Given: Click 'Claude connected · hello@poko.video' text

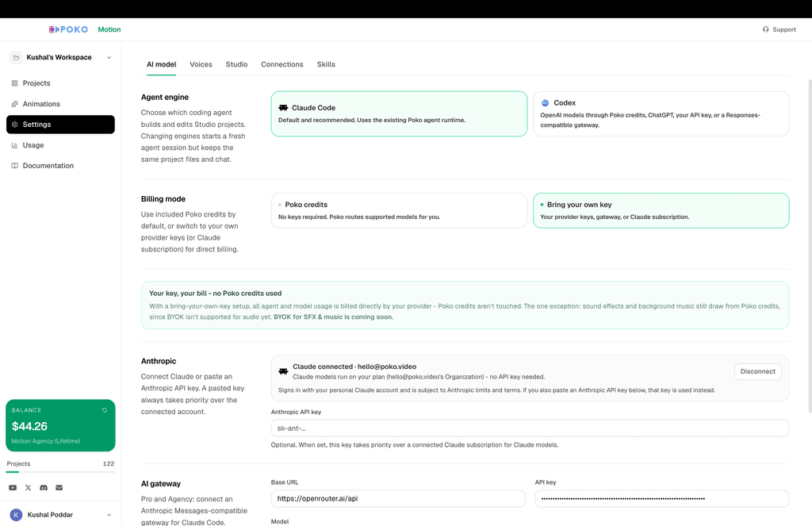Looking at the screenshot, I should [x=354, y=367].
